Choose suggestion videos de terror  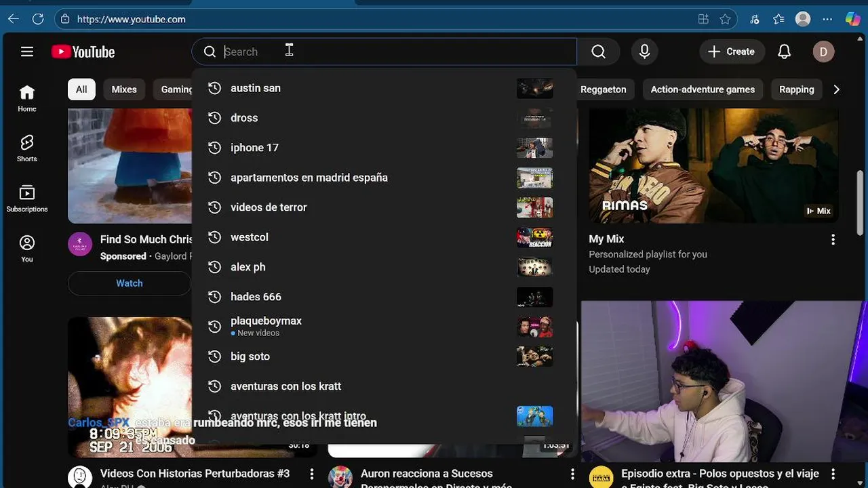click(384, 207)
